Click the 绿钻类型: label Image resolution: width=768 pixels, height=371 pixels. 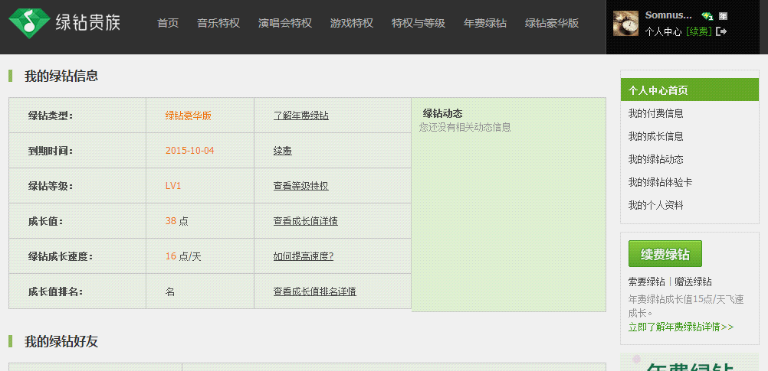click(50, 116)
